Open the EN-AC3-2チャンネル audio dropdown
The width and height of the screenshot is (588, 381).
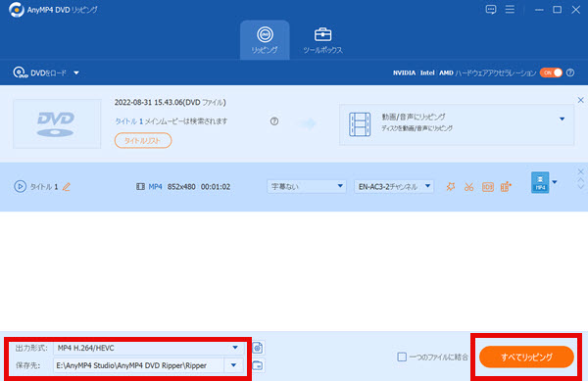394,186
